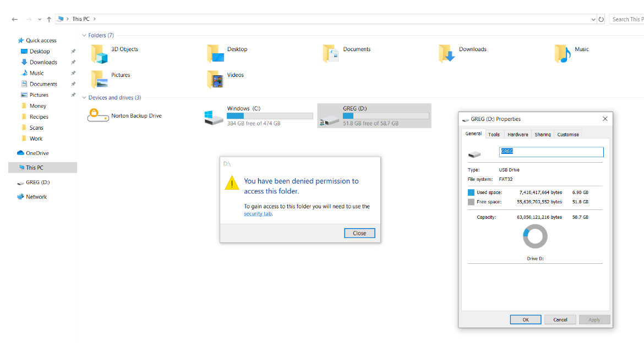Switch to General tab in Properties
This screenshot has width=644, height=354.
point(473,134)
